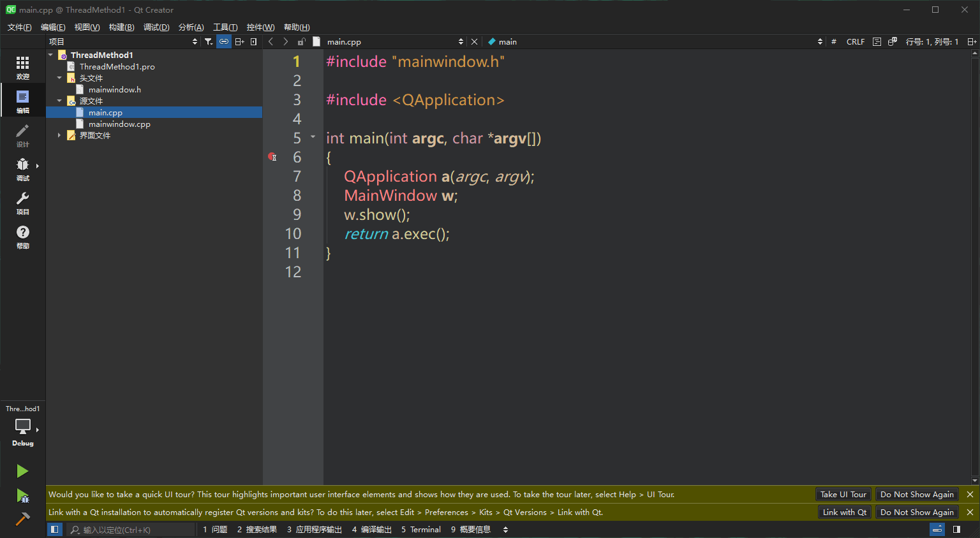
Task: Build the project using the hammer icon
Action: [23, 518]
